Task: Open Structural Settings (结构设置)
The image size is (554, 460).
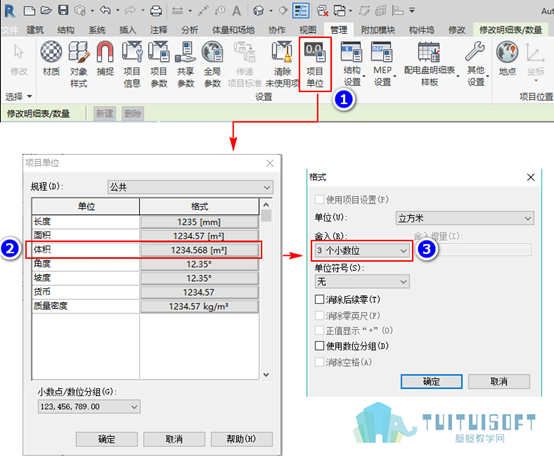Action: (x=352, y=64)
